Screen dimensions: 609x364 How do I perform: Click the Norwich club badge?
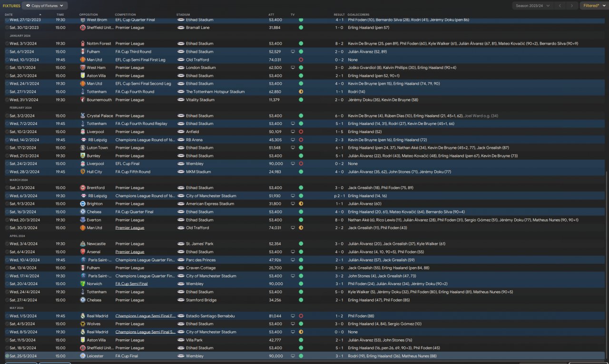[83, 284]
